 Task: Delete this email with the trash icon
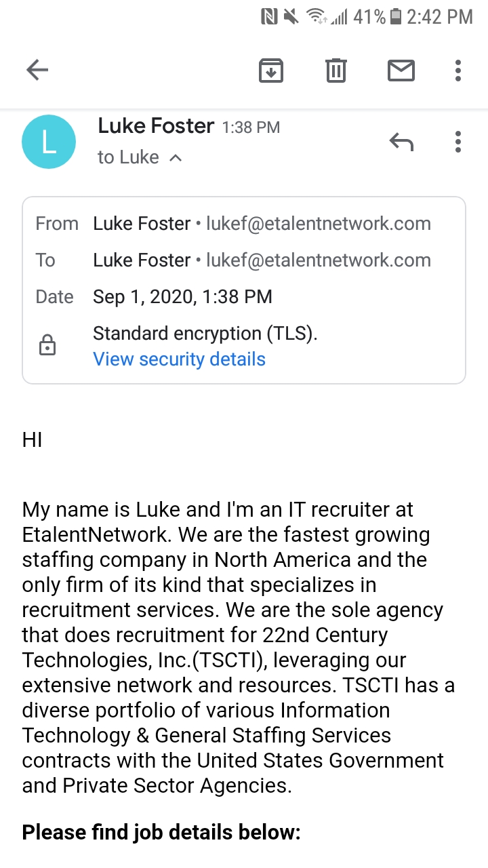(x=336, y=71)
